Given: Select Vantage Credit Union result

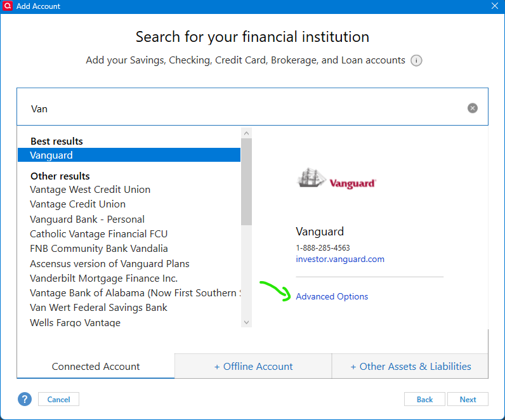Looking at the screenshot, I should pyautogui.click(x=77, y=204).
